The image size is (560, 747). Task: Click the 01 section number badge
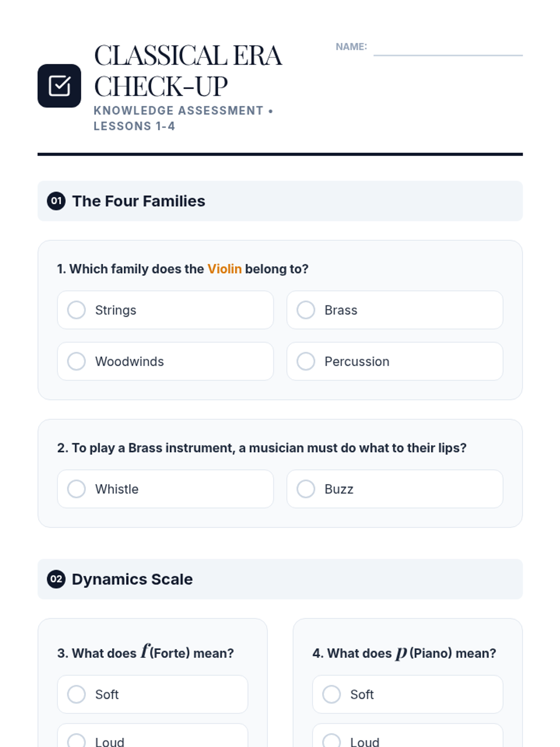pos(56,201)
